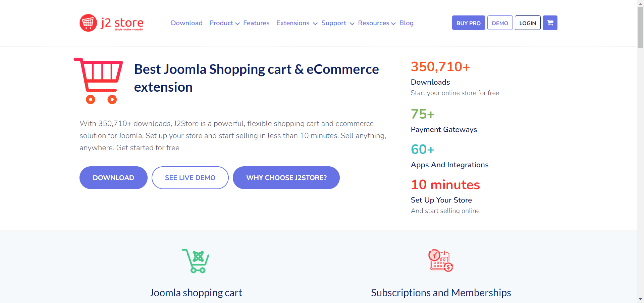Select the green Joomla shopping cart icon
Viewport: 644px width, 303px height.
click(x=196, y=261)
